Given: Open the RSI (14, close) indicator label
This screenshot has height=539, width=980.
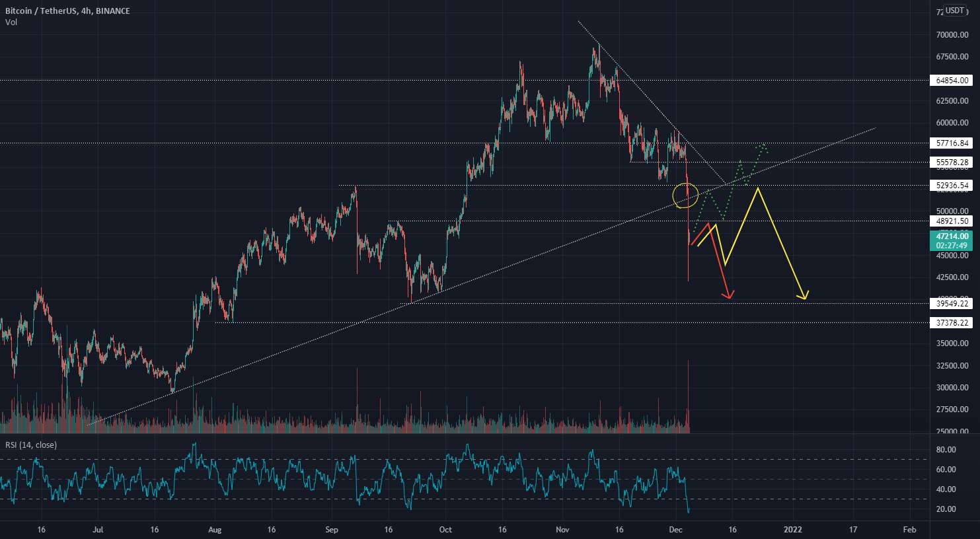Looking at the screenshot, I should [x=31, y=445].
